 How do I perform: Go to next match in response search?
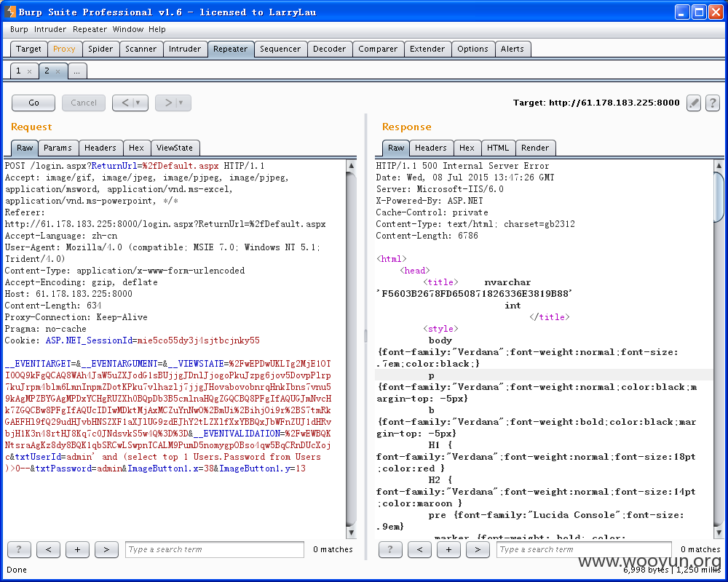pyautogui.click(x=478, y=549)
